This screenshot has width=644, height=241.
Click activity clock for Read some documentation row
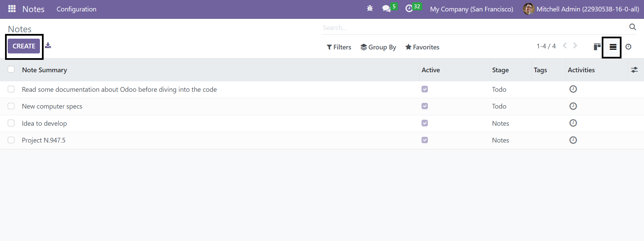point(573,89)
